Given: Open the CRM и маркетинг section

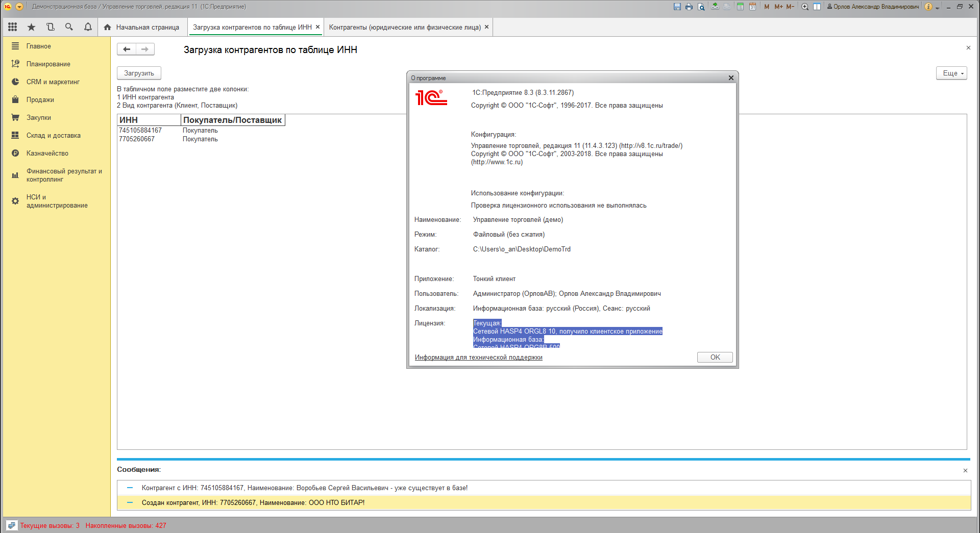Looking at the screenshot, I should coord(53,82).
